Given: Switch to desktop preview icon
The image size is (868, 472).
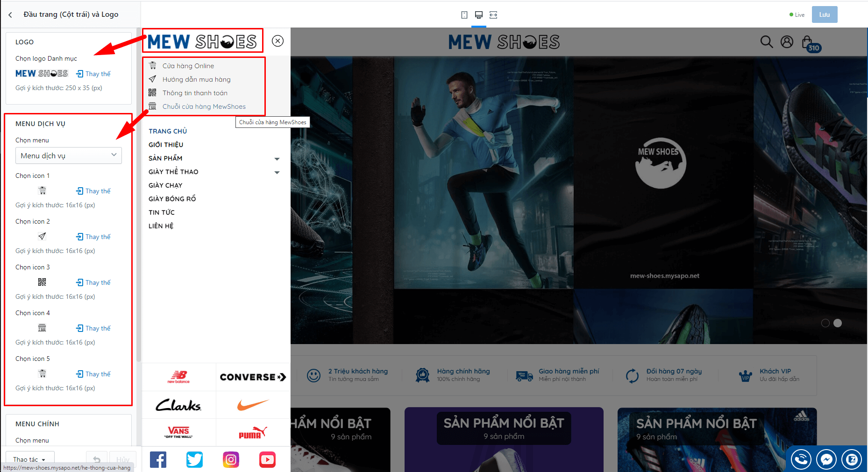Looking at the screenshot, I should pos(479,15).
